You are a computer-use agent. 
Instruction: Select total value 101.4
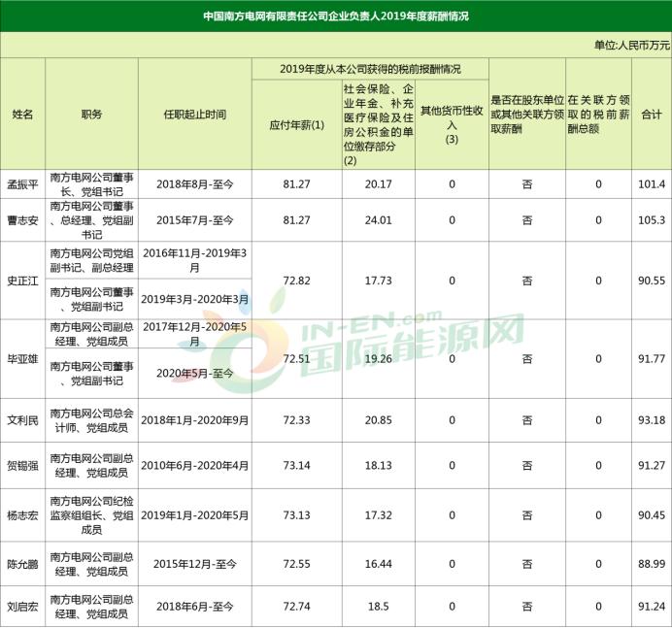click(652, 184)
